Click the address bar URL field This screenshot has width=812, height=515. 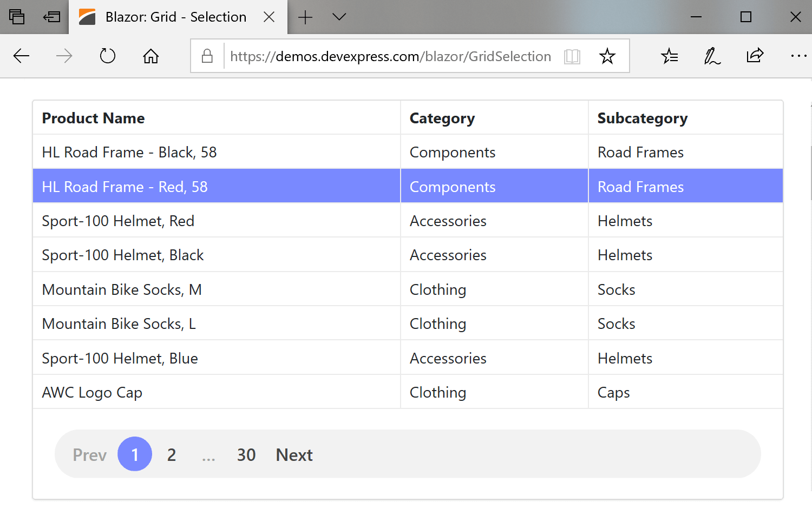390,56
